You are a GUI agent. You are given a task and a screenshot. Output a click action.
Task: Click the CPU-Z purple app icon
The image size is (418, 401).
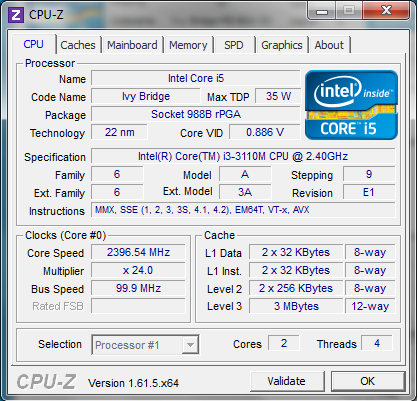(x=16, y=15)
